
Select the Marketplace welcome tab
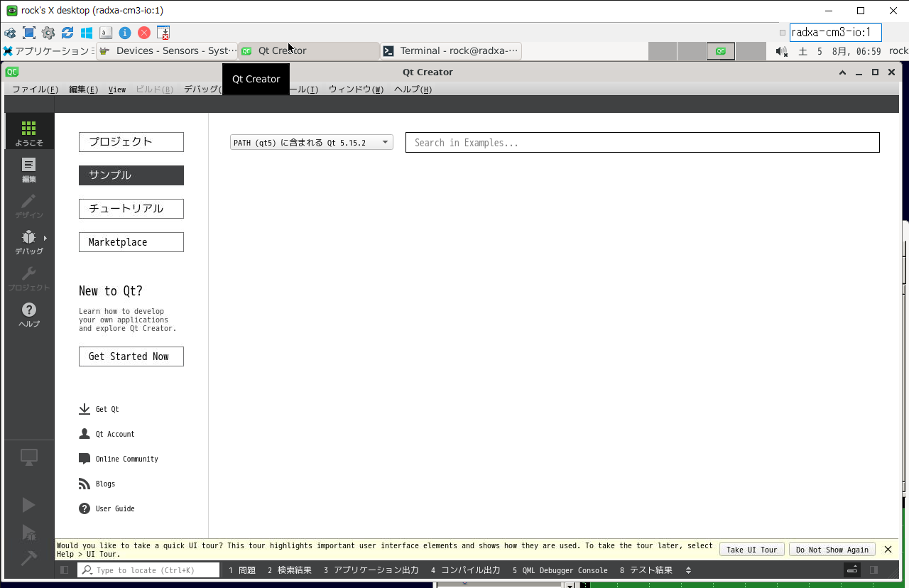[x=131, y=242]
